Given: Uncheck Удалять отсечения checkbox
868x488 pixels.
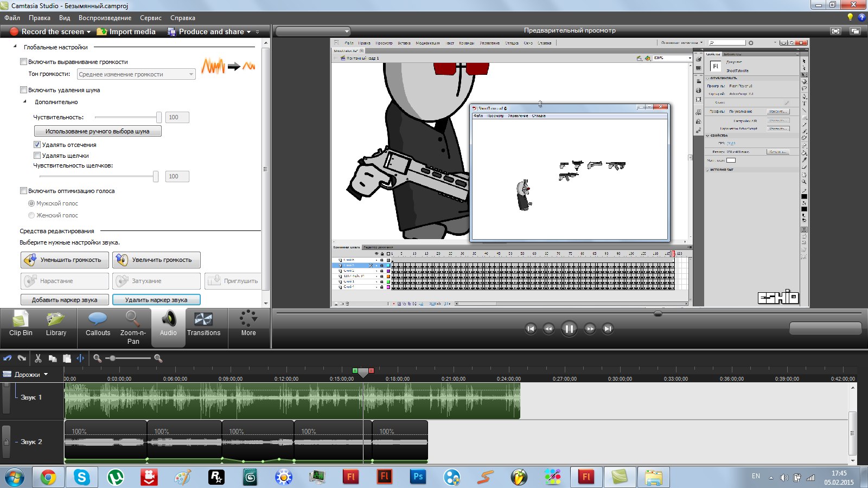Looking at the screenshot, I should [37, 145].
